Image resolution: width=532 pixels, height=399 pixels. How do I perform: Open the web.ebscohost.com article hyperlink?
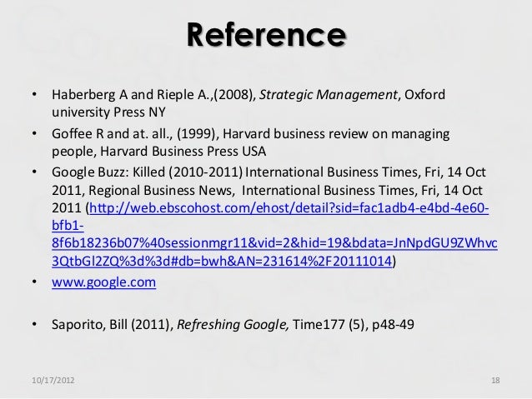(x=275, y=234)
